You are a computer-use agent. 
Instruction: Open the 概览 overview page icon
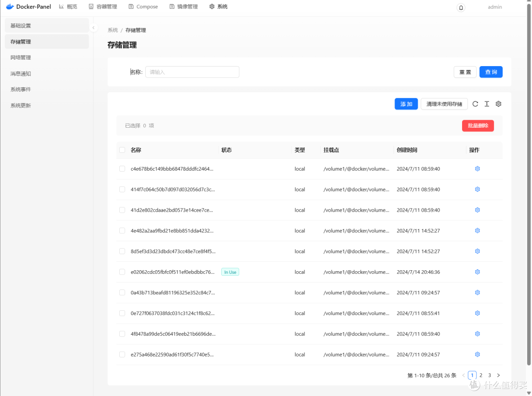62,6
